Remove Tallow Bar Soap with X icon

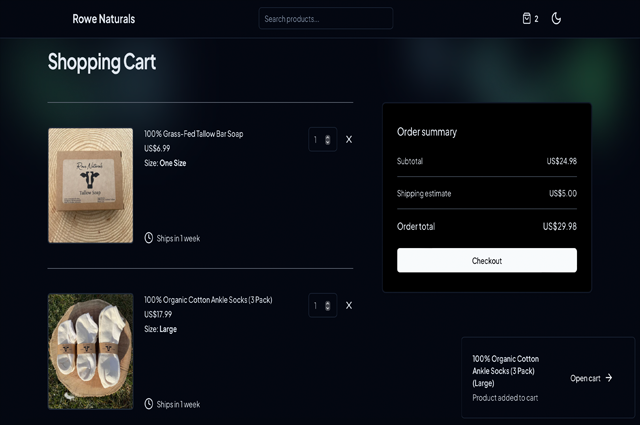pos(349,140)
